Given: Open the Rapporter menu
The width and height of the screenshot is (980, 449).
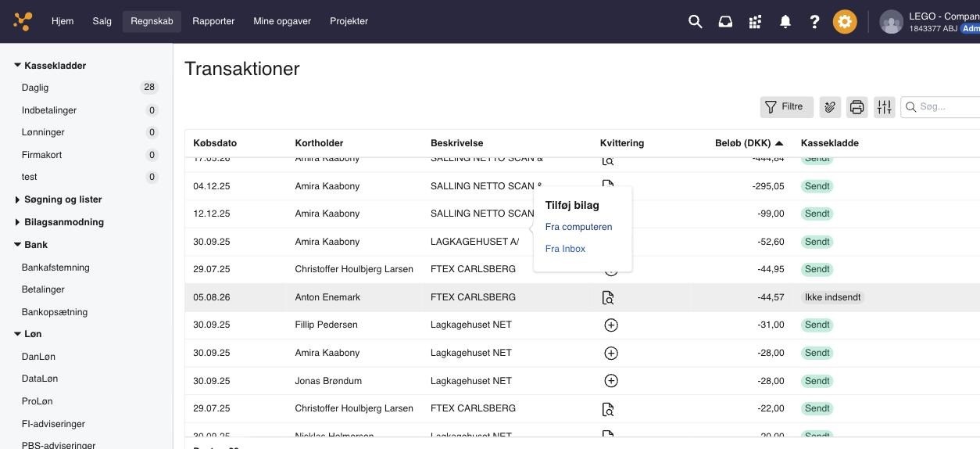Looking at the screenshot, I should coord(213,21).
